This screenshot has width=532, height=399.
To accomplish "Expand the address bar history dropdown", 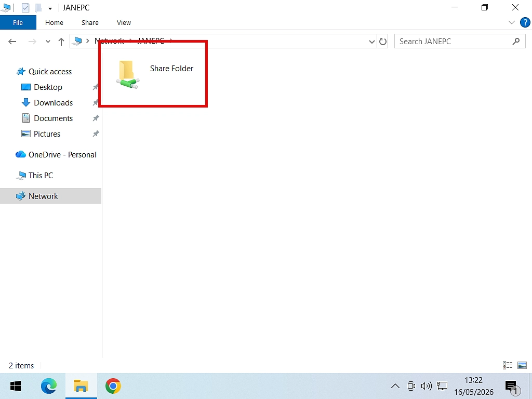I will (x=372, y=42).
